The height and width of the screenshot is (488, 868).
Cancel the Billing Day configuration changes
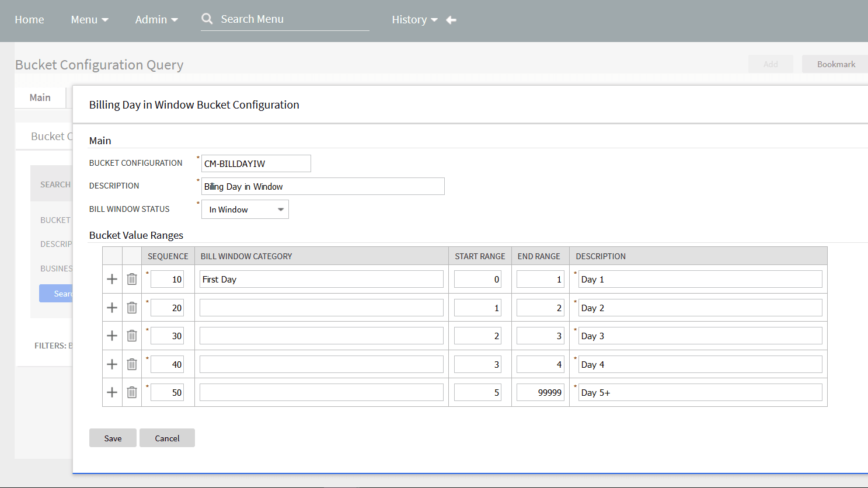pyautogui.click(x=167, y=438)
